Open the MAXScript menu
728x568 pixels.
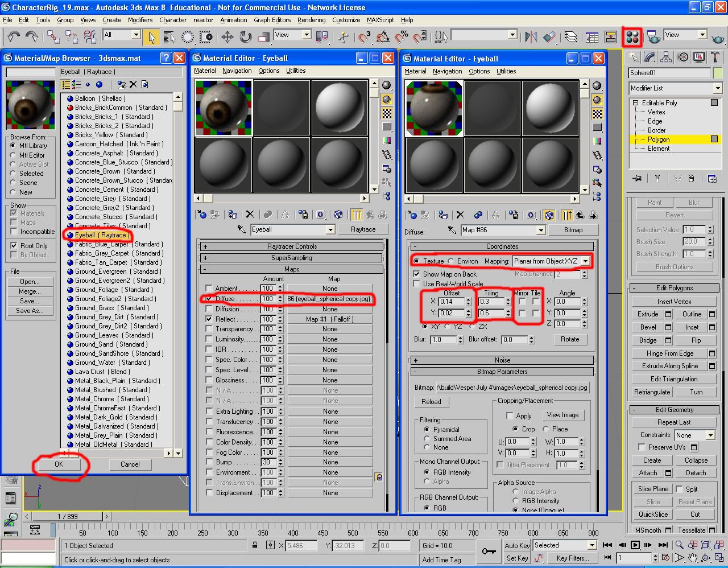pos(380,20)
